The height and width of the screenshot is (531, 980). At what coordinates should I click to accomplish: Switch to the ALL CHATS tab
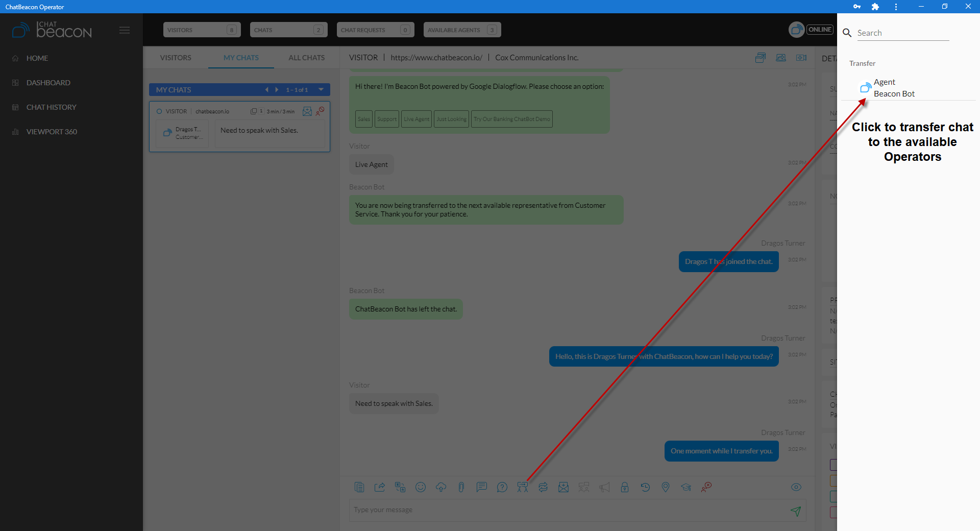click(307, 58)
